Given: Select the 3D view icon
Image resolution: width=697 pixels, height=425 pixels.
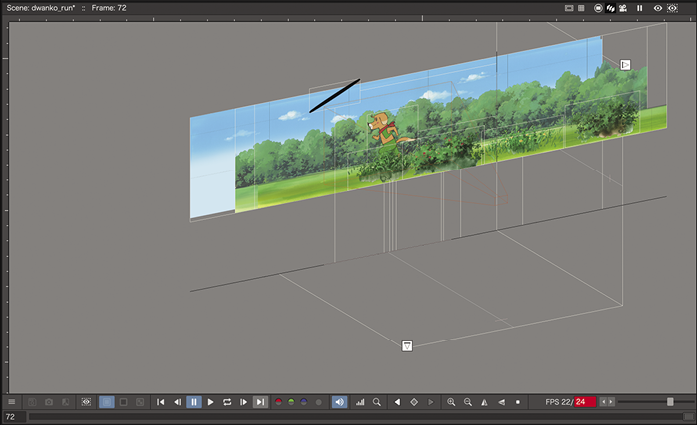Looking at the screenshot, I should point(610,8).
